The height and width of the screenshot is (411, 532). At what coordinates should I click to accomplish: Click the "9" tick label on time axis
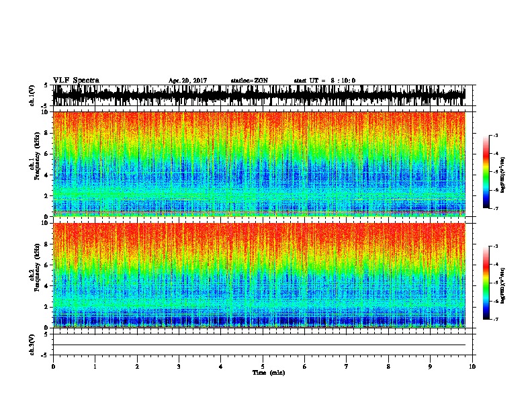pos(430,367)
